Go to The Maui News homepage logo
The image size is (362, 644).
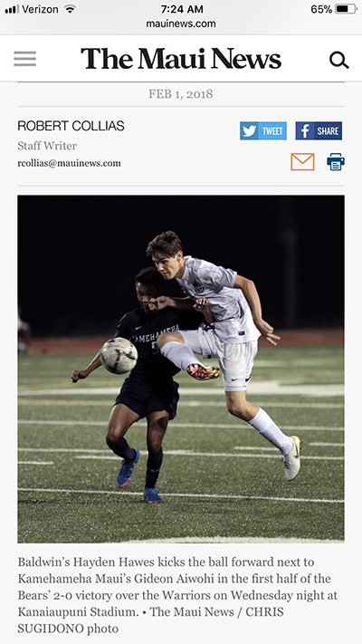[181, 59]
